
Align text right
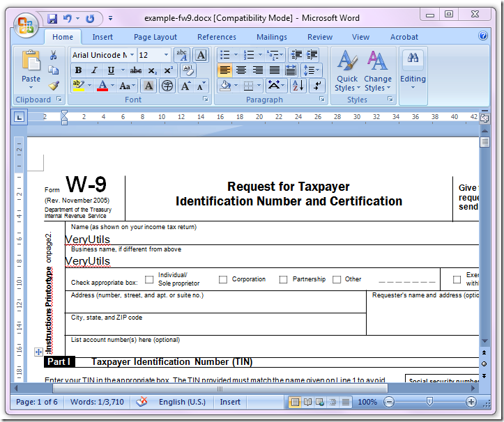pyautogui.click(x=257, y=70)
